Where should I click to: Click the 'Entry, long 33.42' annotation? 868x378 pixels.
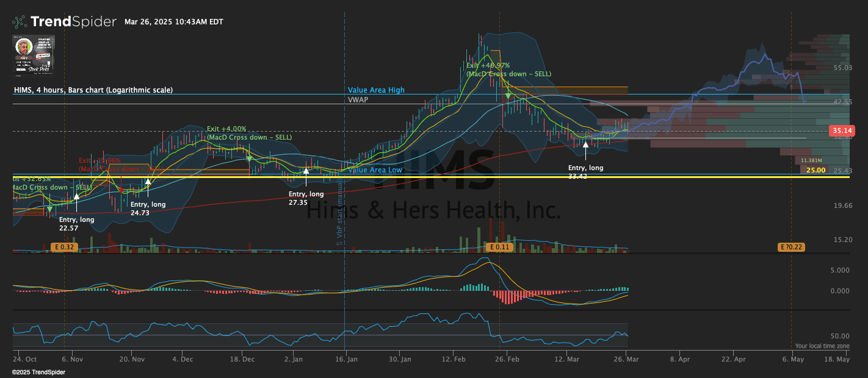[586, 171]
